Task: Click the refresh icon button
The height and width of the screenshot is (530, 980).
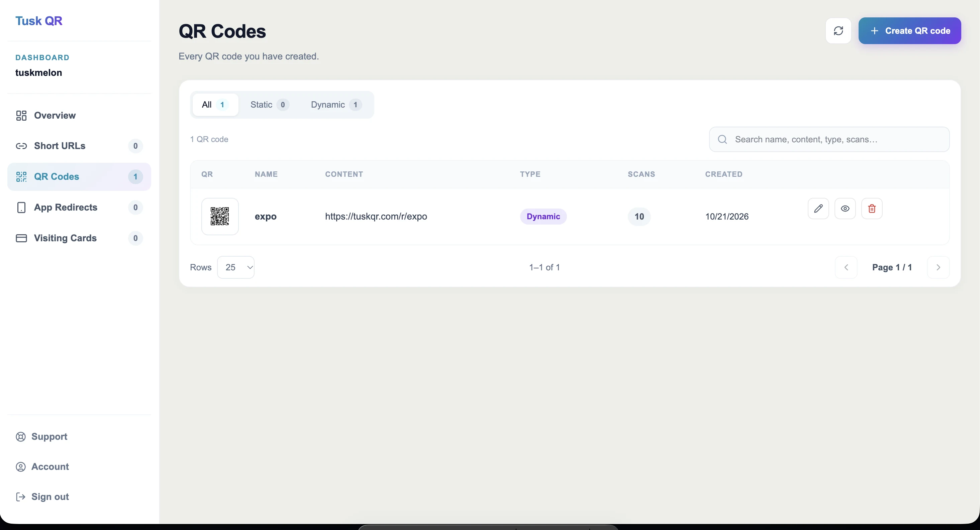Action: coord(838,31)
